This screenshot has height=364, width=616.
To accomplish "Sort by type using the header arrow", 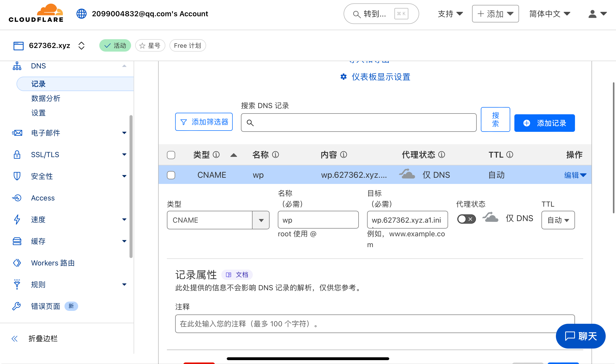I will [234, 155].
